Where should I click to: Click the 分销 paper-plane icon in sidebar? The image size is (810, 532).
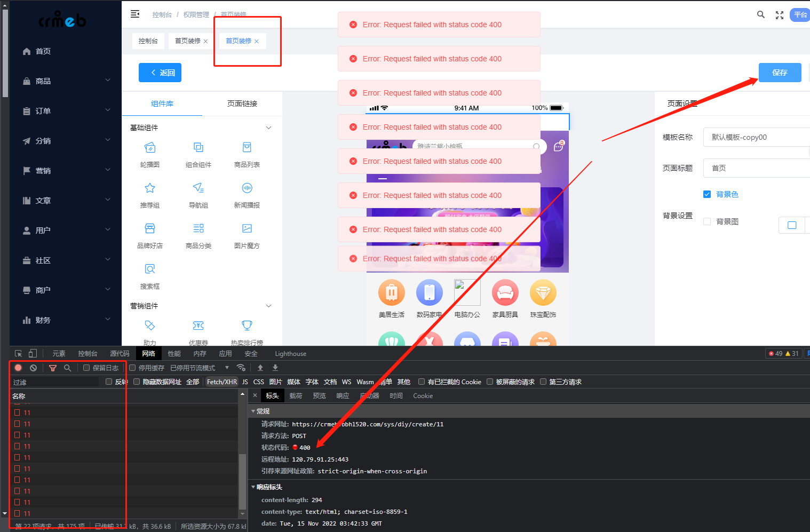point(27,141)
